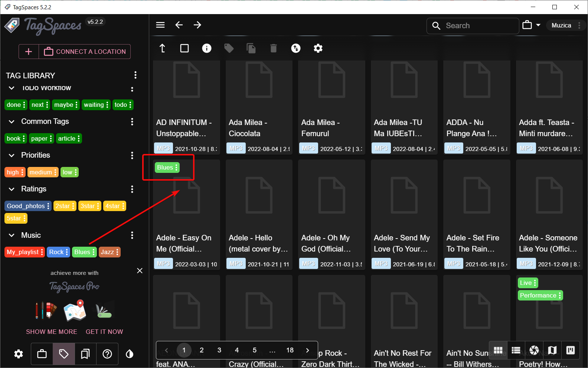
Task: Toggle select all files checkbox
Action: [184, 48]
